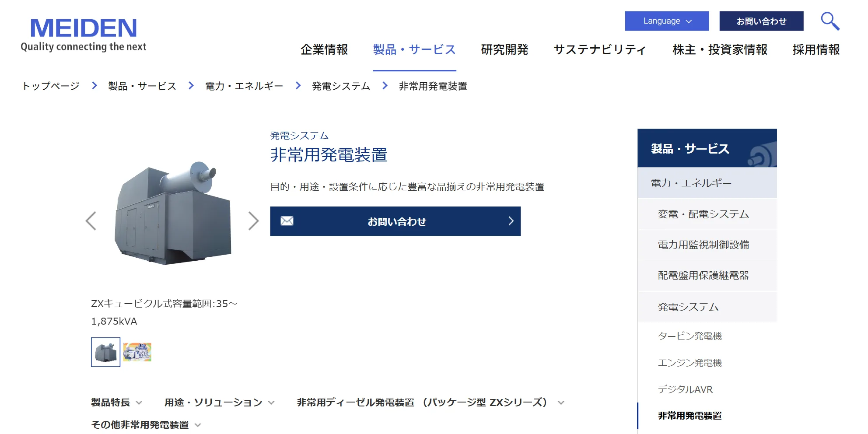Click the 非常用発電装置 breadcrumb text
The image size is (868, 434).
tap(433, 86)
